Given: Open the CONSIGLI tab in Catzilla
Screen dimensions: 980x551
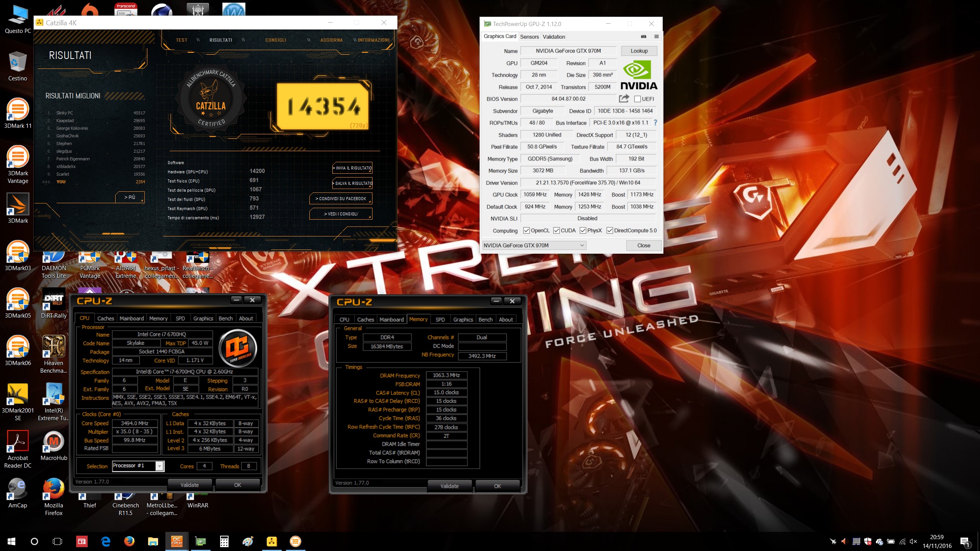Looking at the screenshot, I should pos(276,40).
